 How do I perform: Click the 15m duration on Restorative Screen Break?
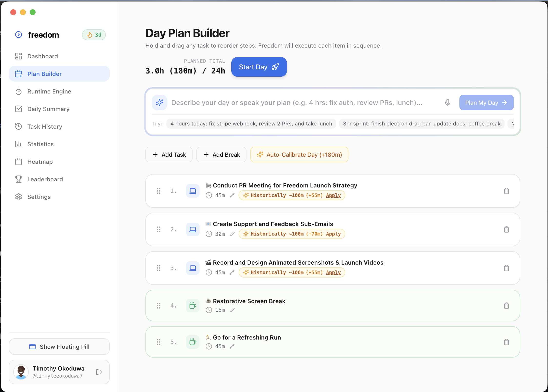pos(220,310)
